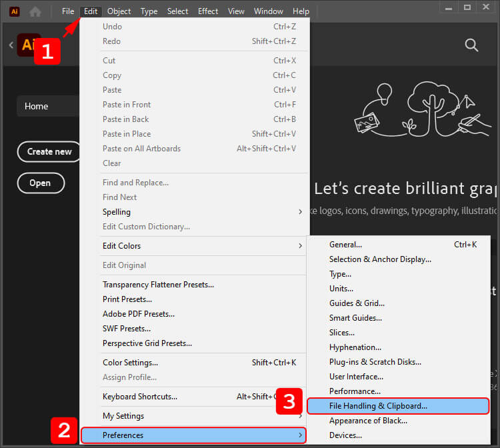Image resolution: width=500 pixels, height=448 pixels.
Task: Select the Home tab in sidebar
Action: (x=48, y=106)
